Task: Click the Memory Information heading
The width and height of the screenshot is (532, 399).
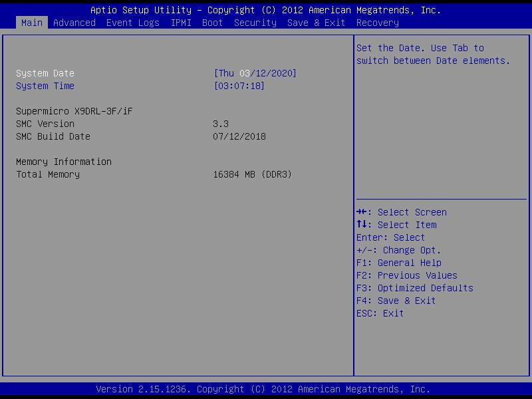Action: pos(64,162)
